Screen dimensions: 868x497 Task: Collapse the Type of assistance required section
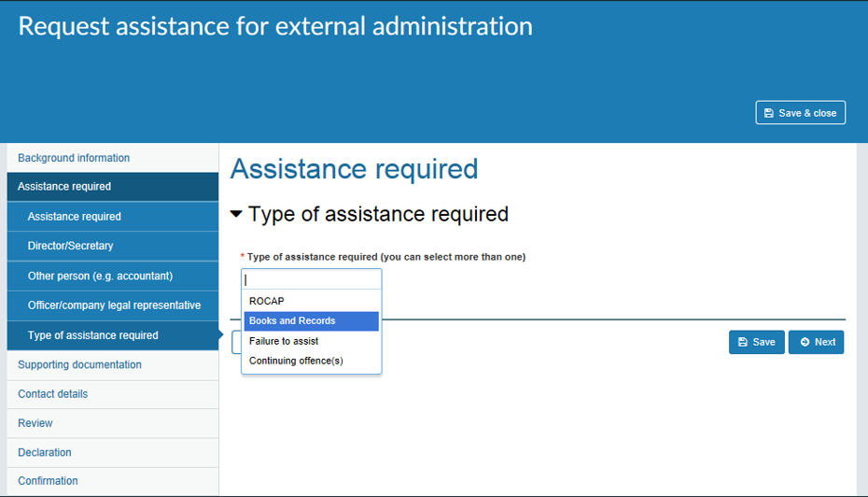(236, 214)
